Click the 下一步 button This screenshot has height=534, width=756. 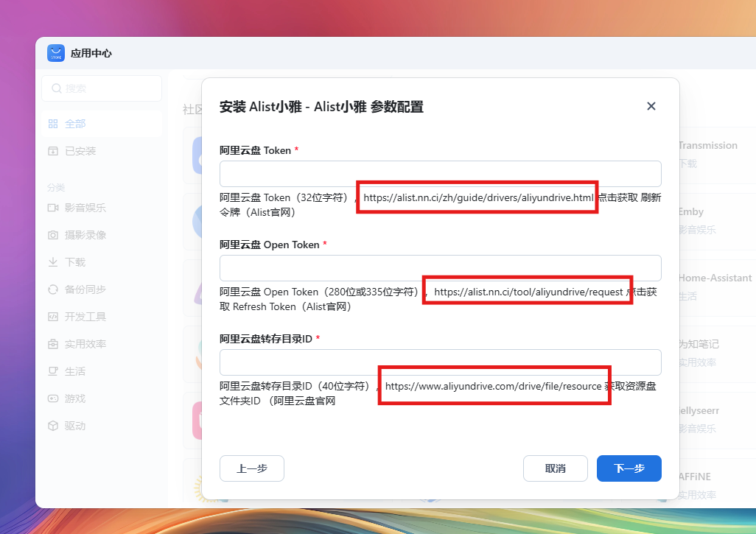click(629, 468)
